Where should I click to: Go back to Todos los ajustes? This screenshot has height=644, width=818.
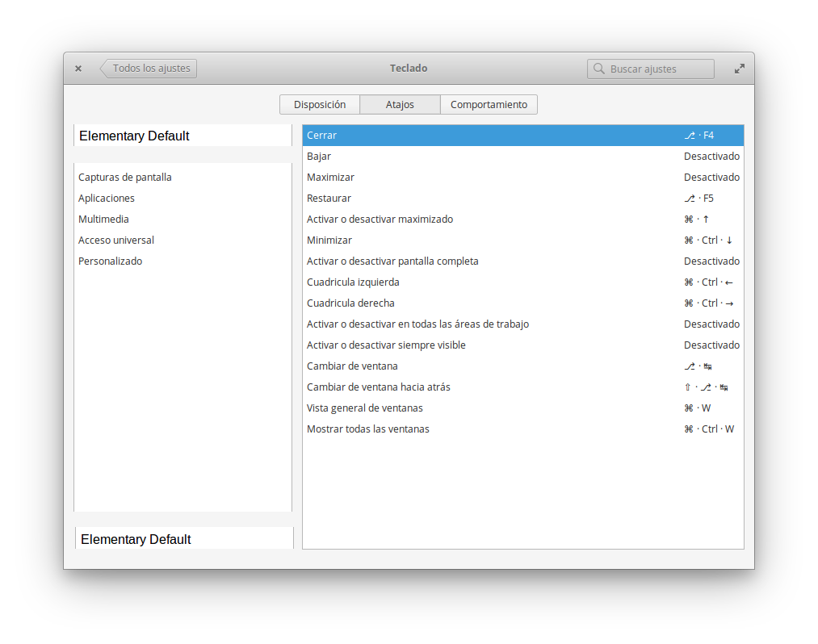(148, 69)
